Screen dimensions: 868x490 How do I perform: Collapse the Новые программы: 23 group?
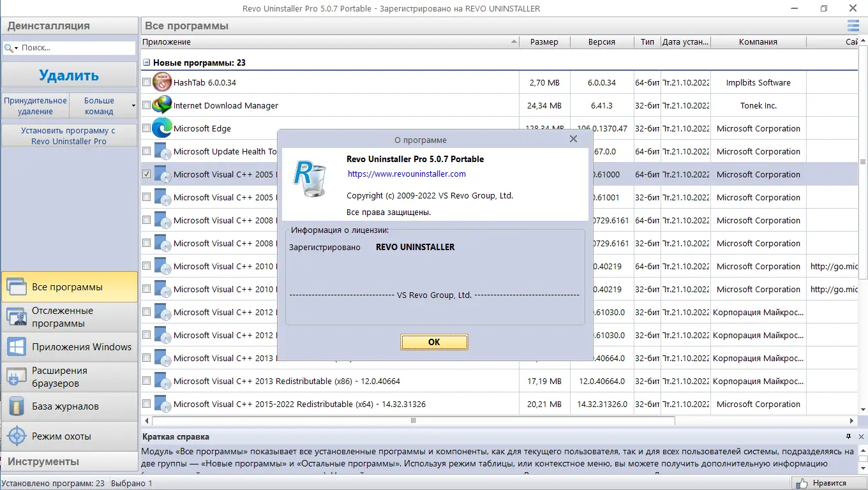click(x=146, y=63)
